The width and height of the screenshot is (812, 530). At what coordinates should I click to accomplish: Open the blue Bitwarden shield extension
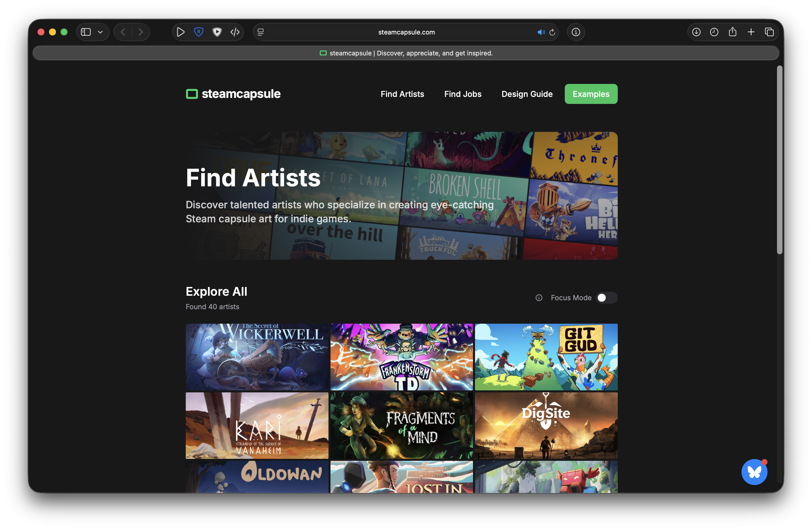pos(198,32)
